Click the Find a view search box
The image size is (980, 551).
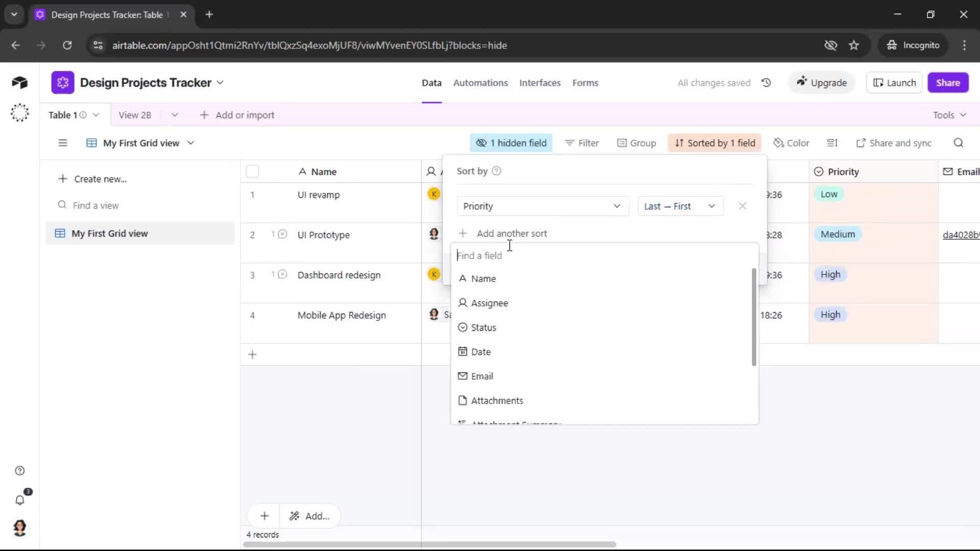(x=140, y=205)
